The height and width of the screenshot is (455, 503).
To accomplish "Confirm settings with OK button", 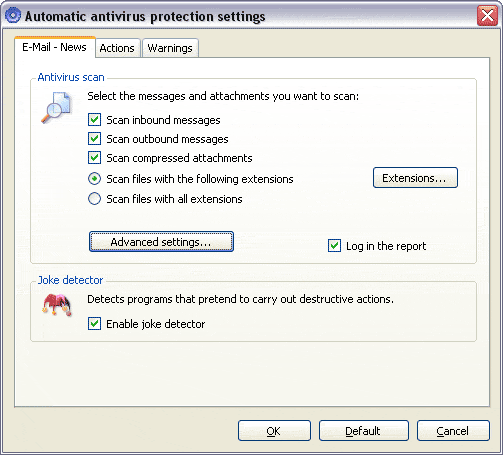I will 274,431.
